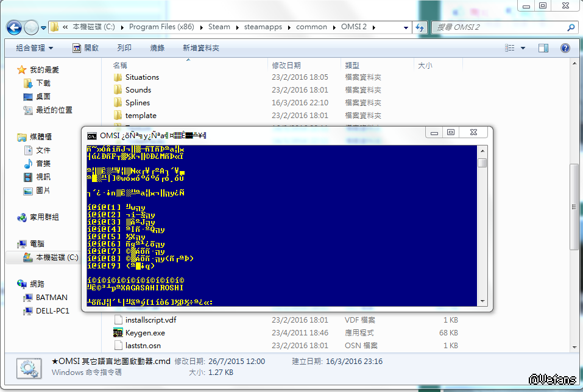This screenshot has width=583, height=392.
Task: Go back with the Explorer back arrow
Action: (x=14, y=27)
